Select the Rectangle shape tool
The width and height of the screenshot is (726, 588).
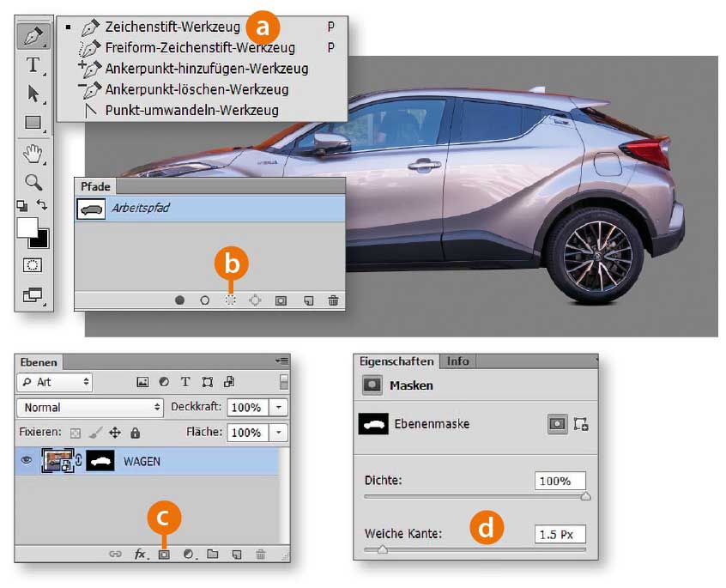[x=33, y=122]
